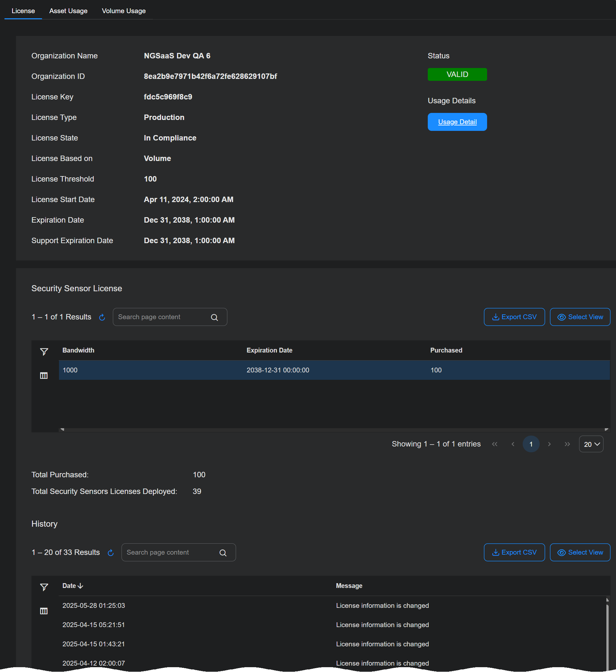Open the 20 rows-per-page dropdown
Screen dimensions: 616x672
coord(591,444)
